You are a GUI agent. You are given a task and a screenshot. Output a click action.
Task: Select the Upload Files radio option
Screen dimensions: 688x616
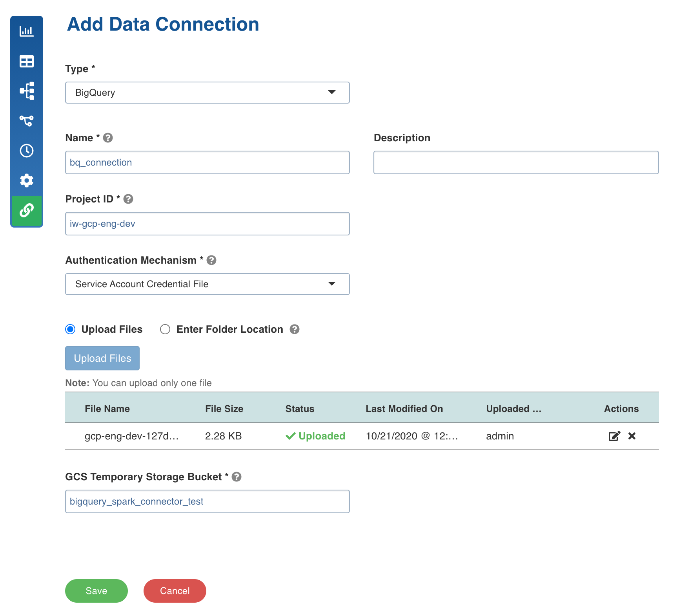coord(70,329)
